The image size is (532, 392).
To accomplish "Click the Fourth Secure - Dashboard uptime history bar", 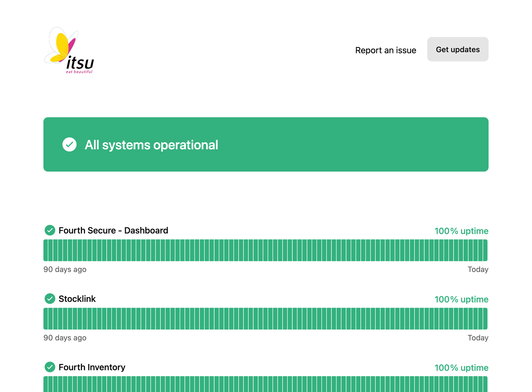I will pyautogui.click(x=265, y=250).
